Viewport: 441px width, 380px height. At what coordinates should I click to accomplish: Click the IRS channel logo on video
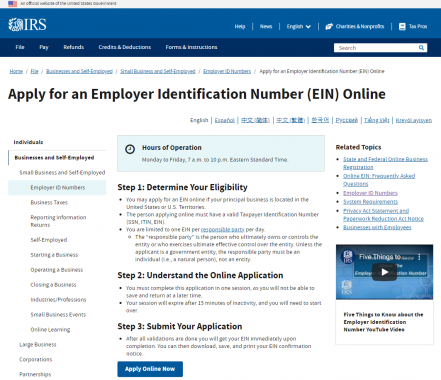coord(348,257)
